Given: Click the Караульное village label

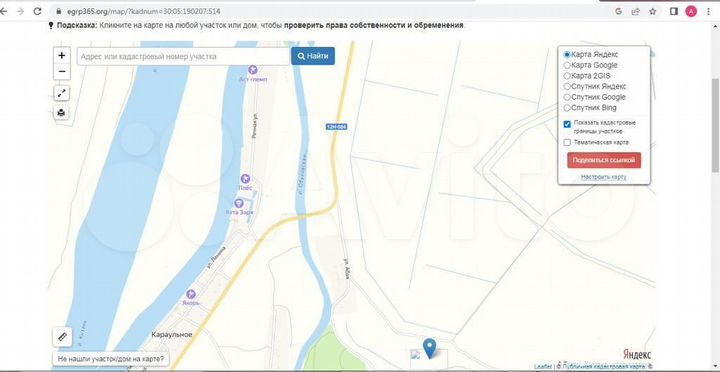Looking at the screenshot, I should coord(172,335).
